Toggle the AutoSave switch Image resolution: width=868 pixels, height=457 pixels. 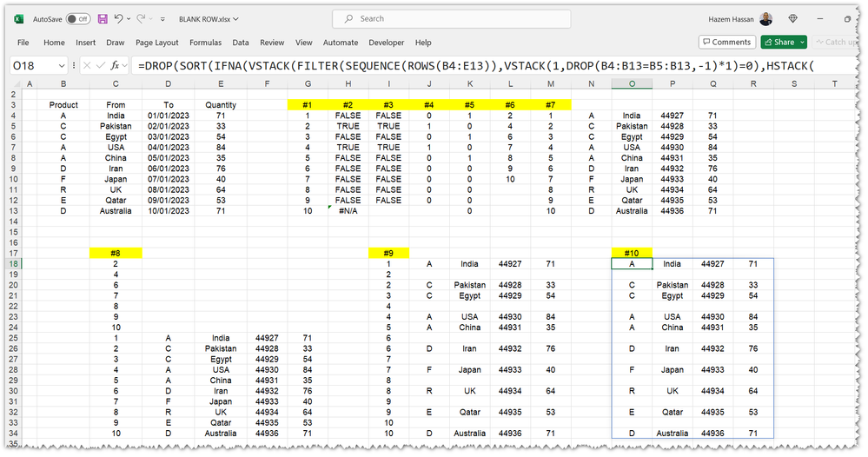click(78, 19)
